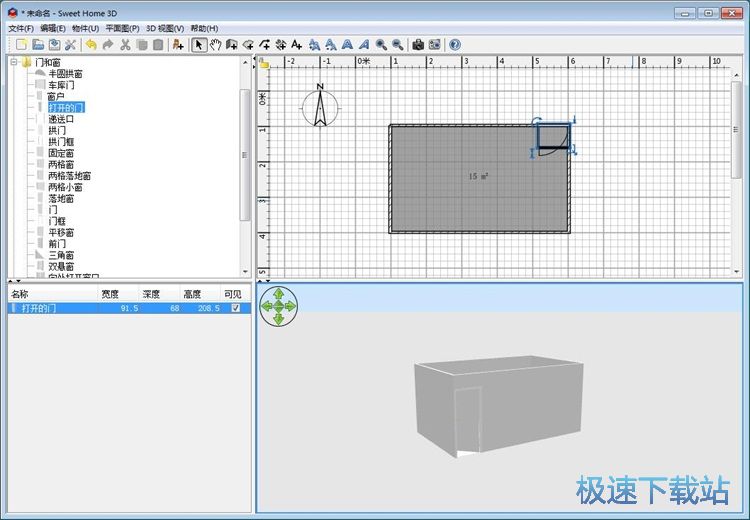Sort furniture list by 深度 header
The image size is (750, 520).
[160, 294]
